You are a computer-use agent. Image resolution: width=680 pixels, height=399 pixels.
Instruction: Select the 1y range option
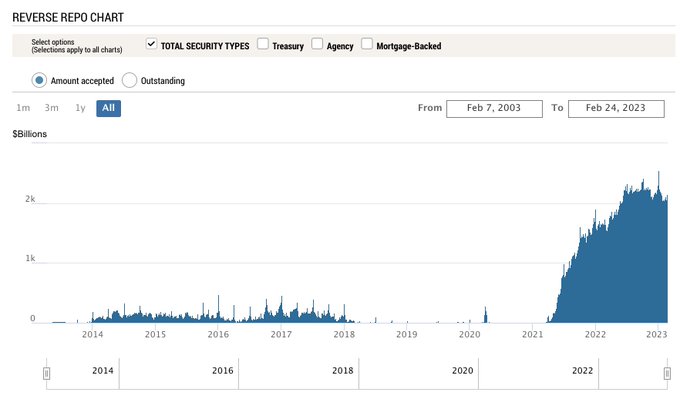(x=80, y=108)
